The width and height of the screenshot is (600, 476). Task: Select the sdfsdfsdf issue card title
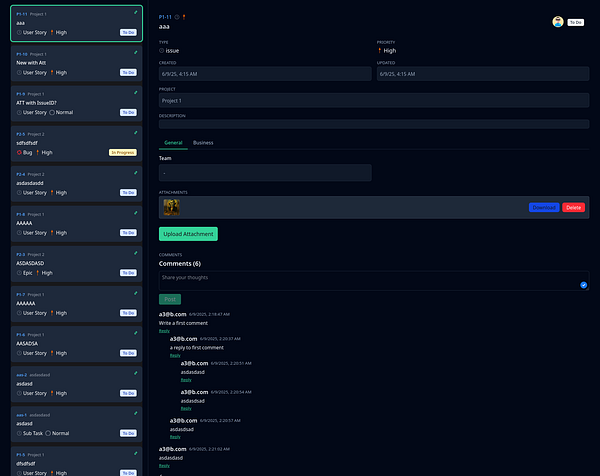pos(27,143)
